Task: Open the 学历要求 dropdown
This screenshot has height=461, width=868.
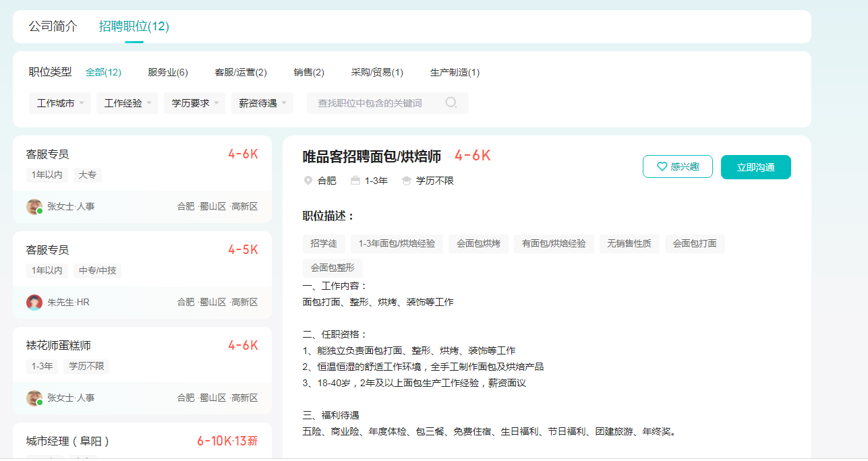Action: tap(195, 103)
